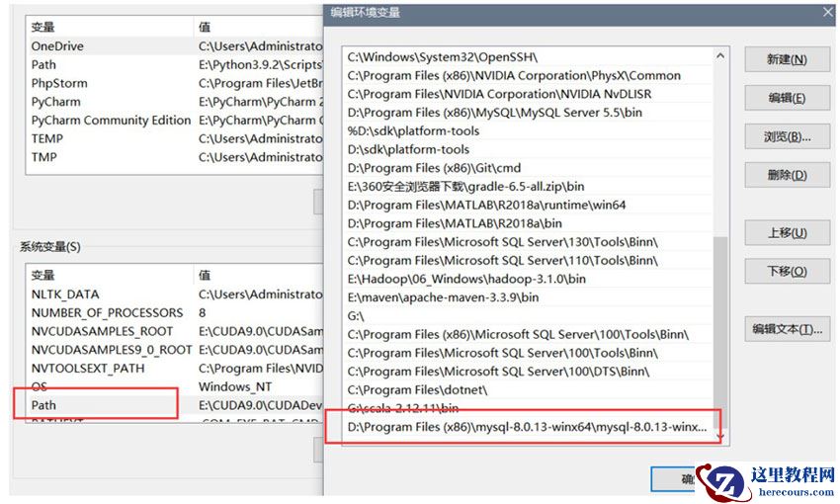This screenshot has height=504, width=840.
Task: Select NVCUDASAMPLES_ROOT system variable row
Action: tap(175, 331)
